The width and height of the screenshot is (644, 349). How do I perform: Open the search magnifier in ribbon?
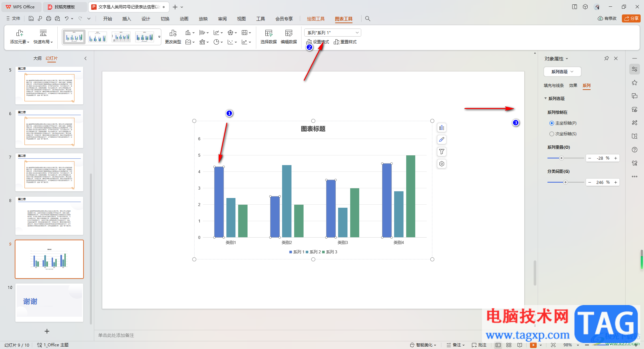368,18
